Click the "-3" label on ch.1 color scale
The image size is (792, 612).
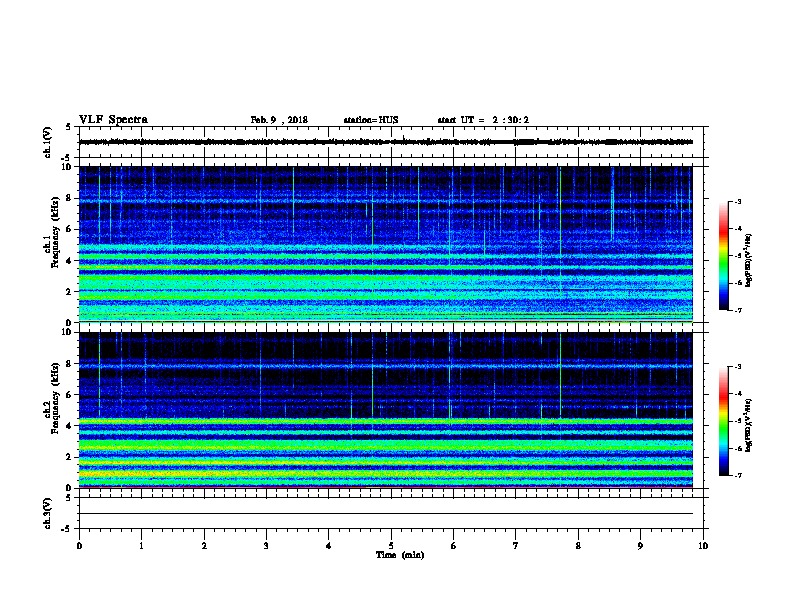737,202
